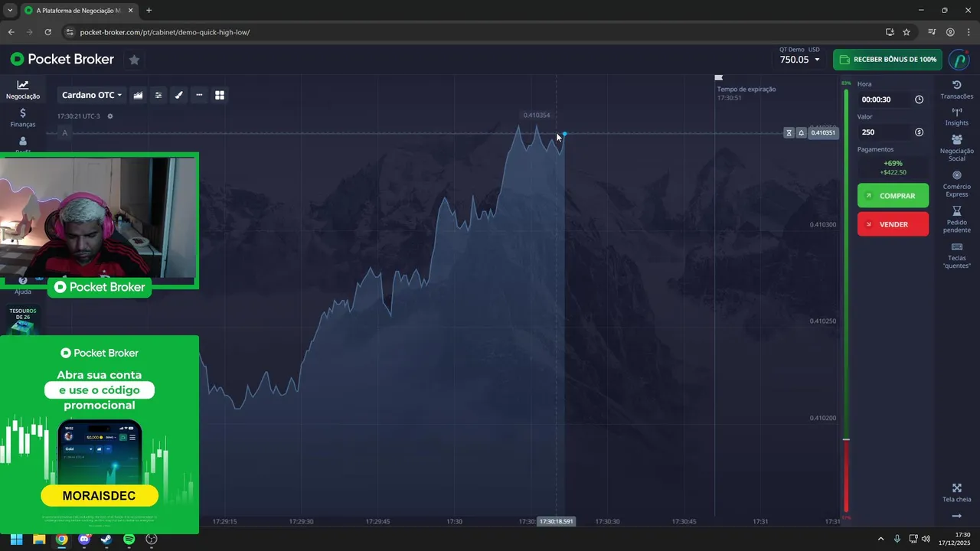Click the red VENDER button
This screenshot has height=551, width=980.
893,224
